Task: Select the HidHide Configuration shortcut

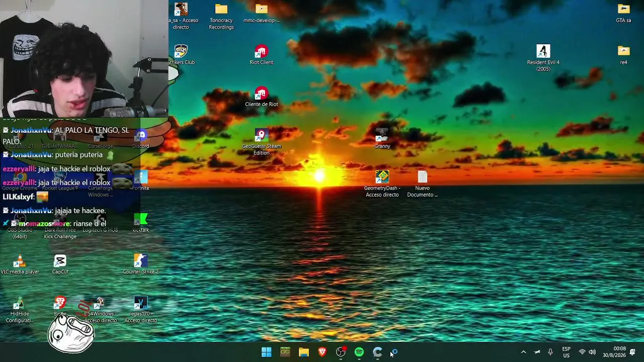Action: click(20, 310)
